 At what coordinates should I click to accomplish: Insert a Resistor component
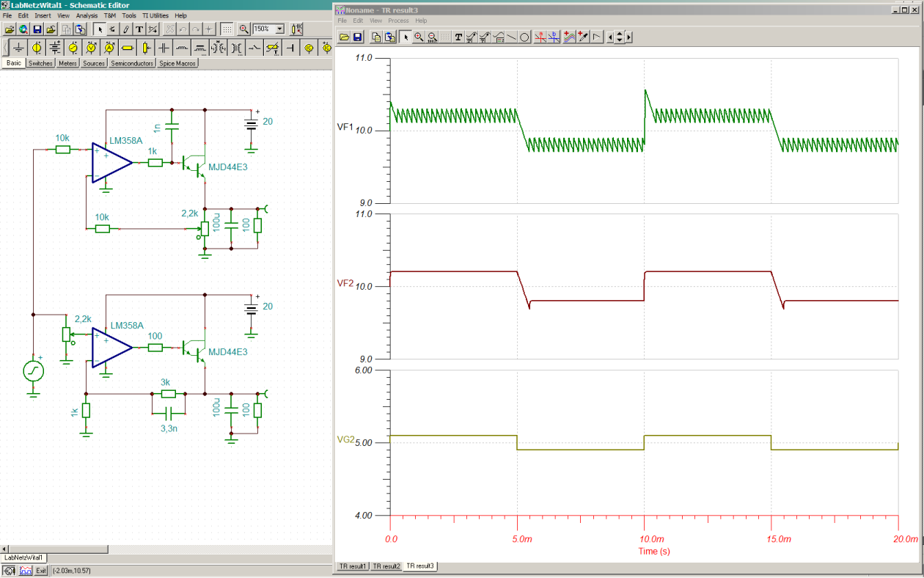(x=128, y=48)
